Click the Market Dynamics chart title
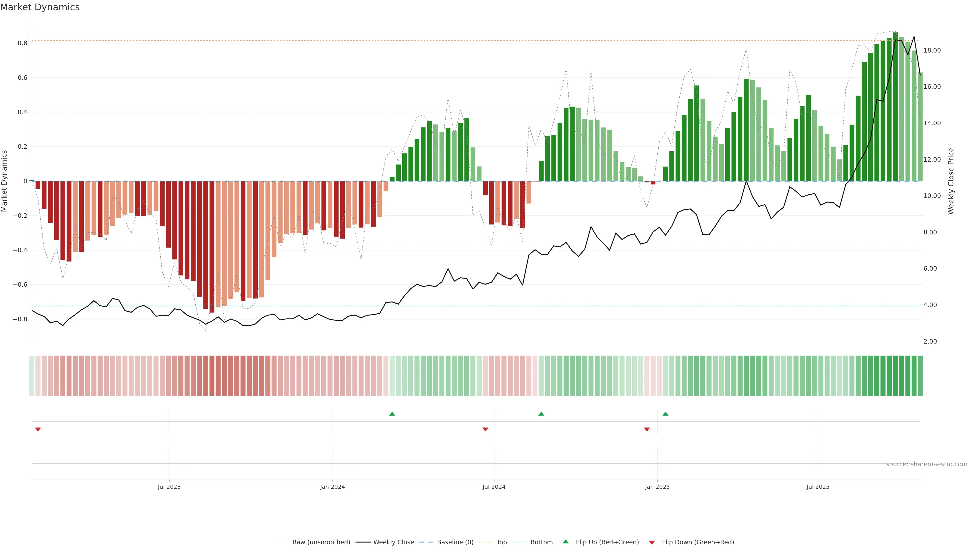 [x=40, y=7]
